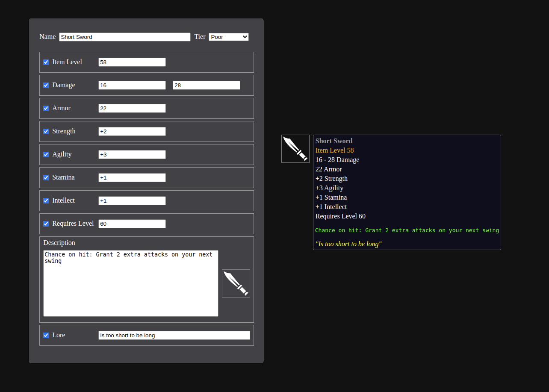Click the Item Level label text
The height and width of the screenshot is (392, 549).
67,62
